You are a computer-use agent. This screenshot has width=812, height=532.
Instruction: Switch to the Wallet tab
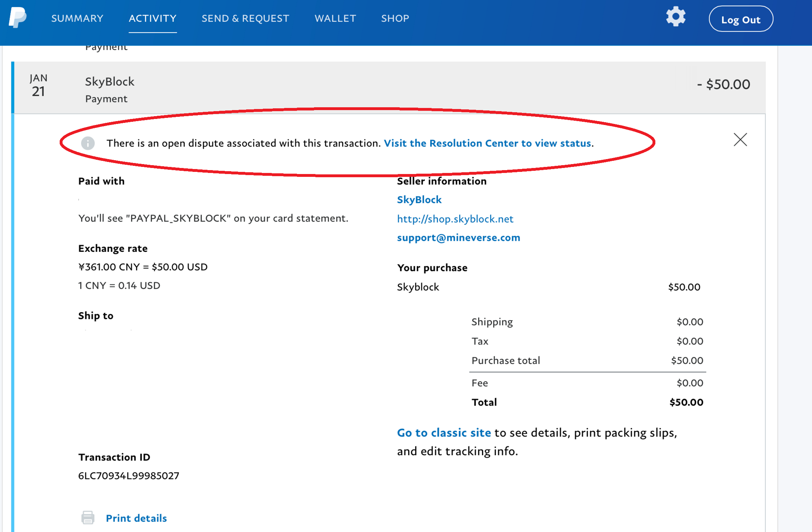tap(335, 18)
